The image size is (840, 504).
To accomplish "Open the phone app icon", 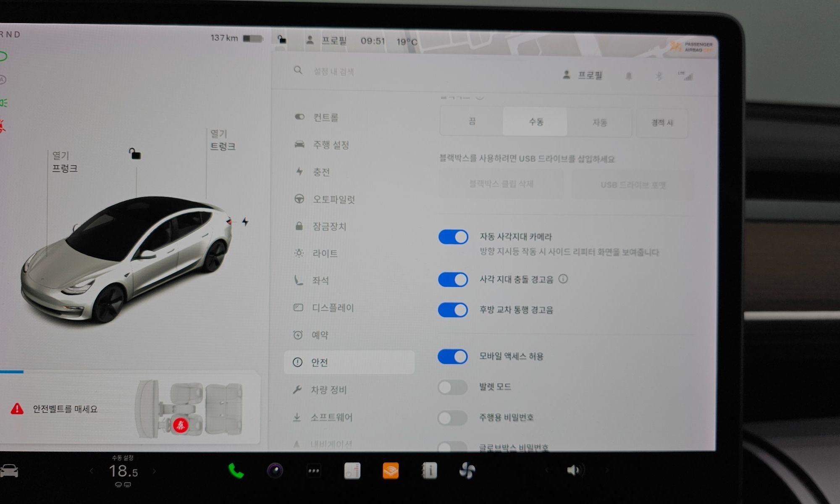I will pyautogui.click(x=236, y=471).
